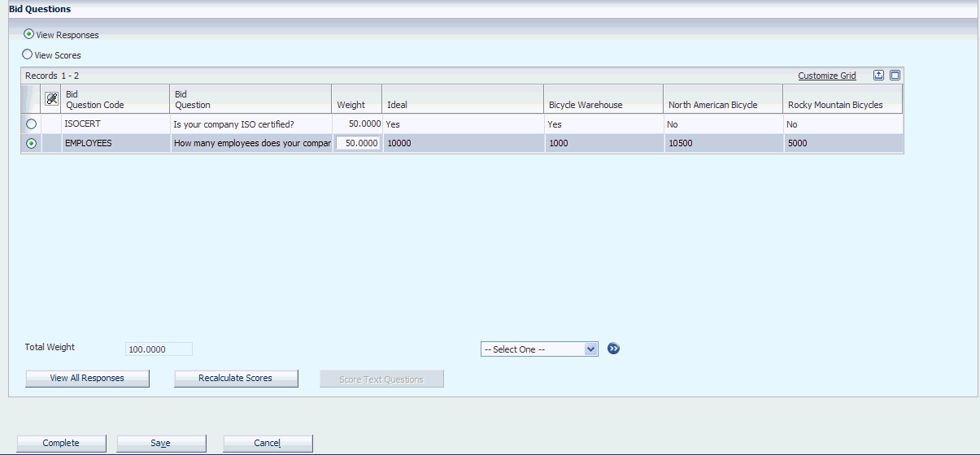Click the ISOCERT weight 50.0000 cell

click(357, 124)
